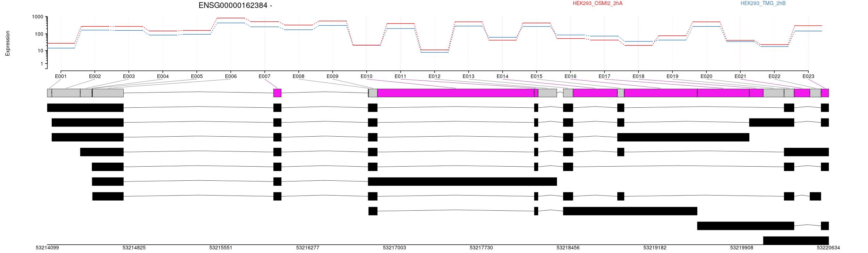Click exon label E020
Image resolution: width=868 pixels, height=253 pixels.
[x=706, y=76]
